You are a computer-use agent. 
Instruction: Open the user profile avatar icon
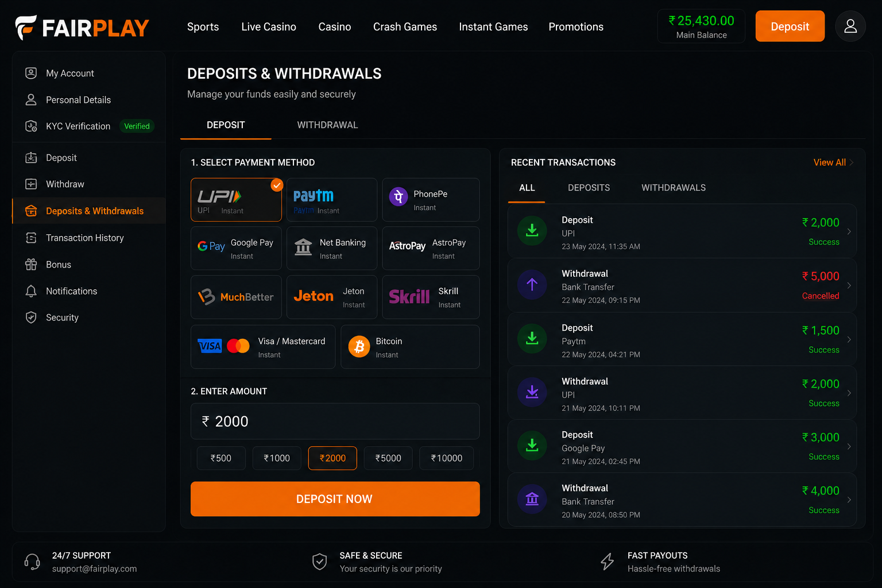[x=850, y=26]
